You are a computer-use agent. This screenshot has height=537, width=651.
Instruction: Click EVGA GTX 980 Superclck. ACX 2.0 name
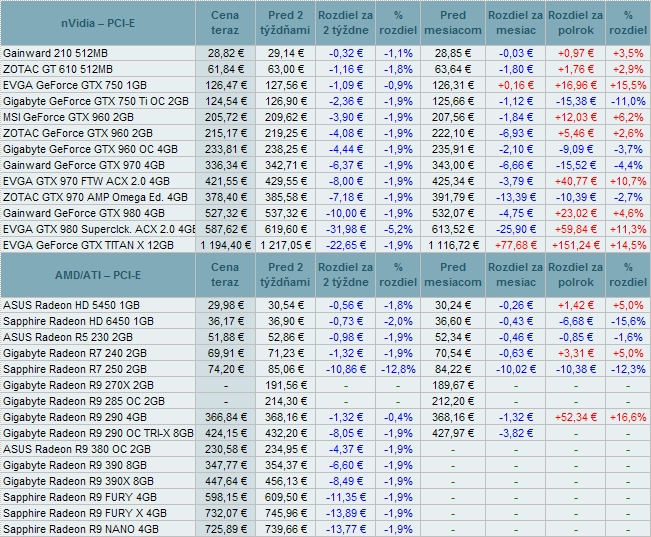coord(99,229)
